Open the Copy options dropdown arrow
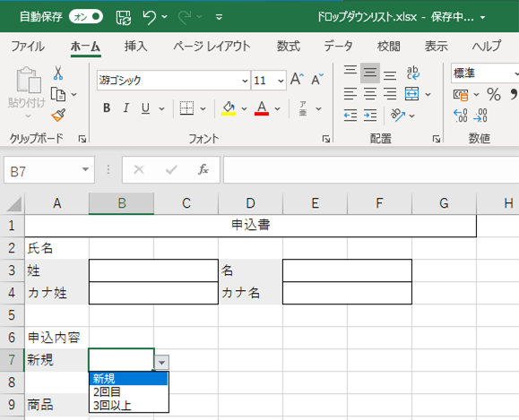 74,95
